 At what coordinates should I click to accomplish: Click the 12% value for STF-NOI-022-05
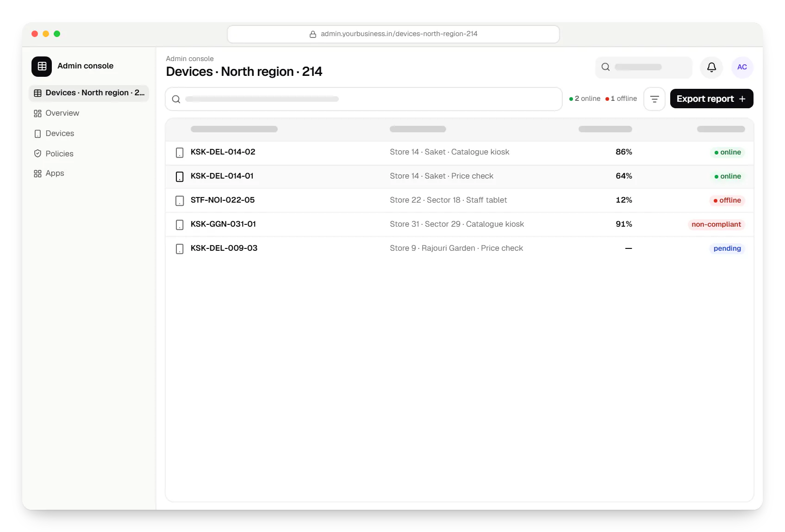(x=624, y=200)
